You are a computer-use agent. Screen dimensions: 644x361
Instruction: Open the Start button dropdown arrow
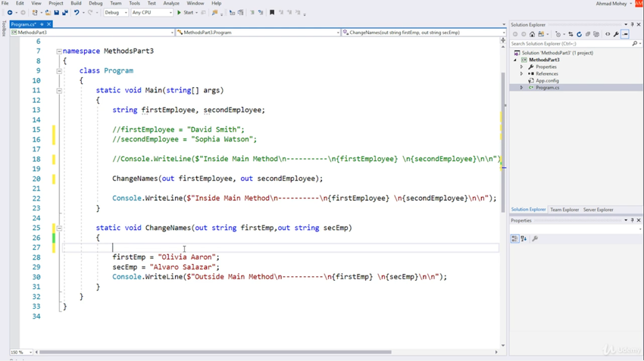(x=196, y=13)
